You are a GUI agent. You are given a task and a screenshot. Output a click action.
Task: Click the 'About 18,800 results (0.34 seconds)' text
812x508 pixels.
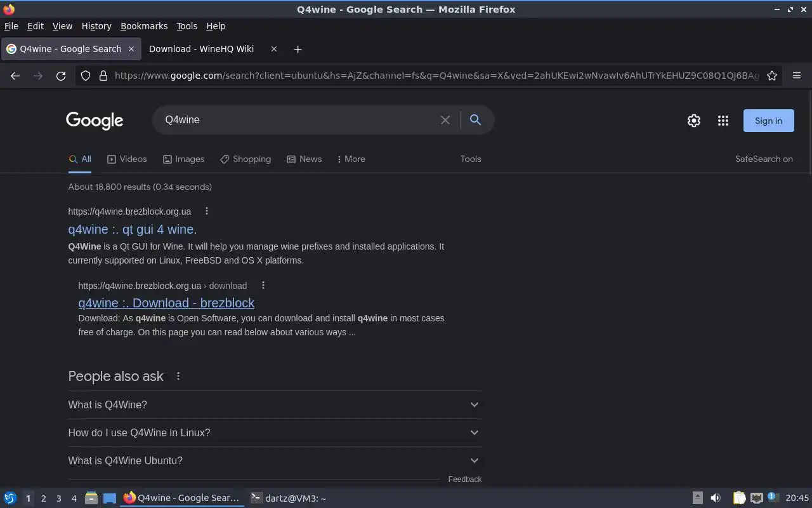click(140, 187)
